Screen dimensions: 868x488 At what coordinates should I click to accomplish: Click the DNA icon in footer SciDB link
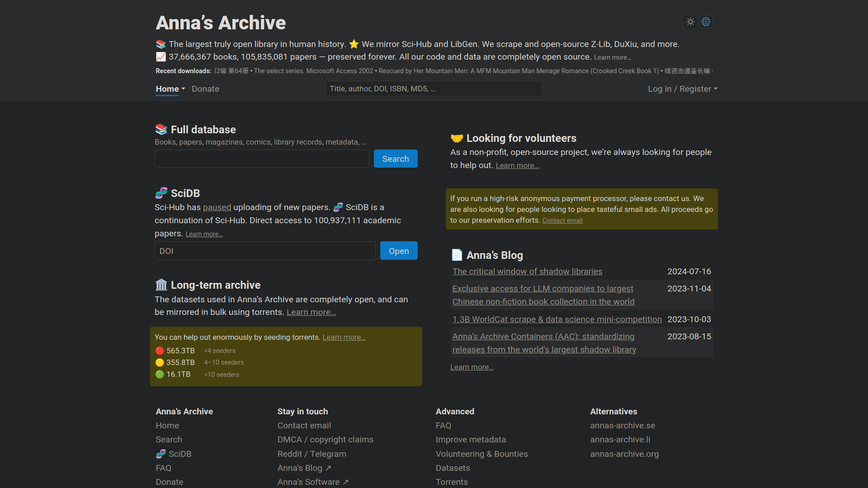click(160, 454)
